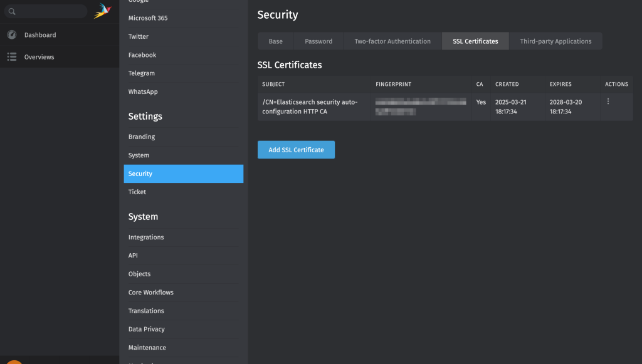The image size is (642, 364).
Task: Open certificate actions three-dot menu
Action: click(x=608, y=101)
